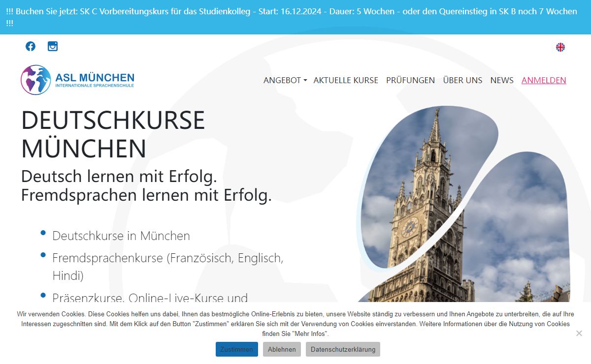Accept cookies with Zustimmen button
Screen dimensions: 591x364
point(237,349)
